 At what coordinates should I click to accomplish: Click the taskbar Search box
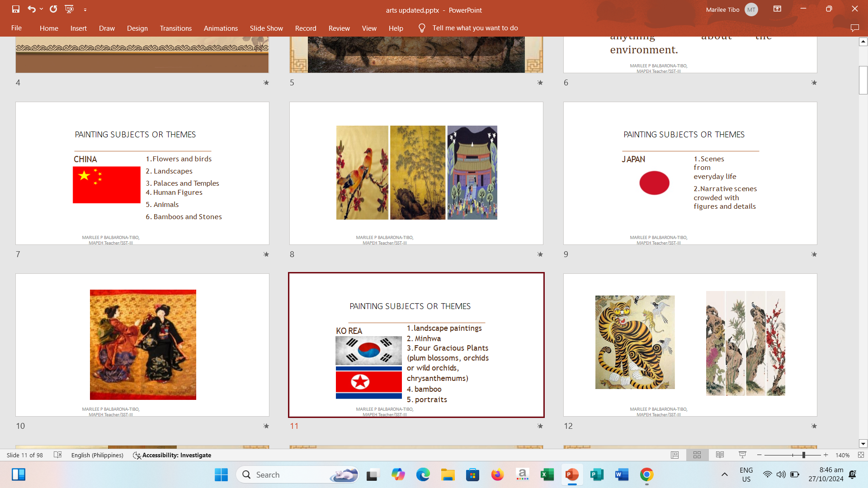point(297,474)
